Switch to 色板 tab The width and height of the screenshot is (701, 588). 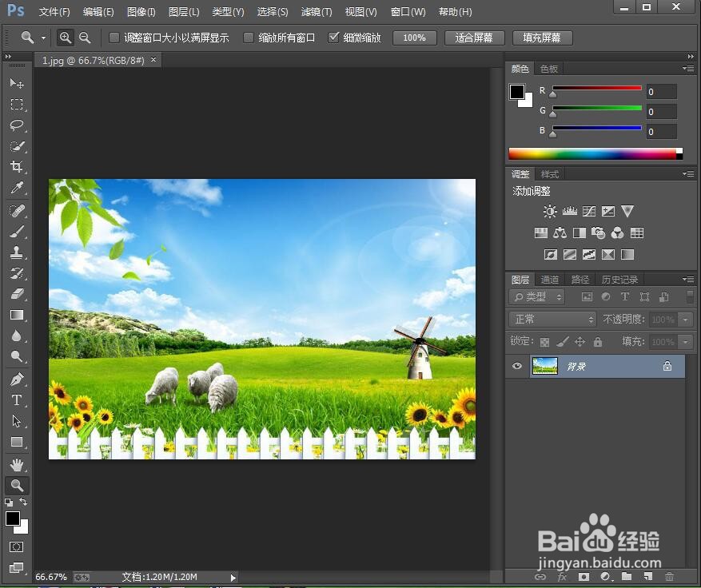coord(548,69)
